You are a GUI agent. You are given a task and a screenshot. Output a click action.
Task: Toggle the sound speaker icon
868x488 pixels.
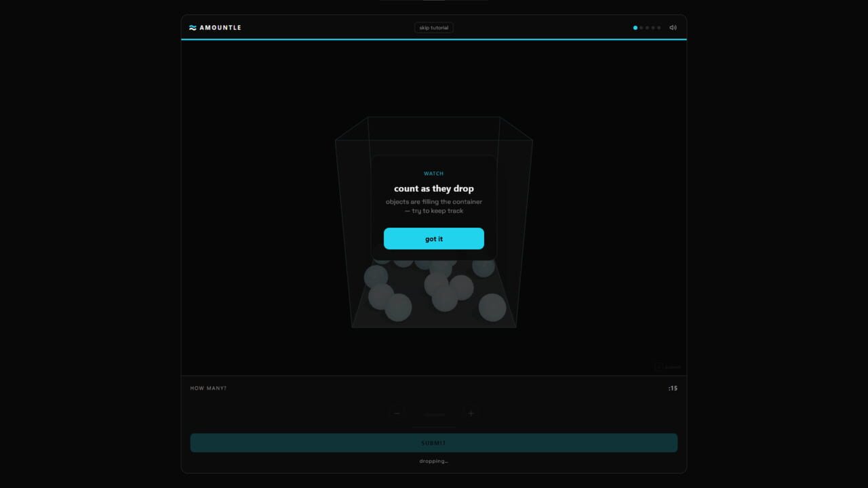point(673,28)
